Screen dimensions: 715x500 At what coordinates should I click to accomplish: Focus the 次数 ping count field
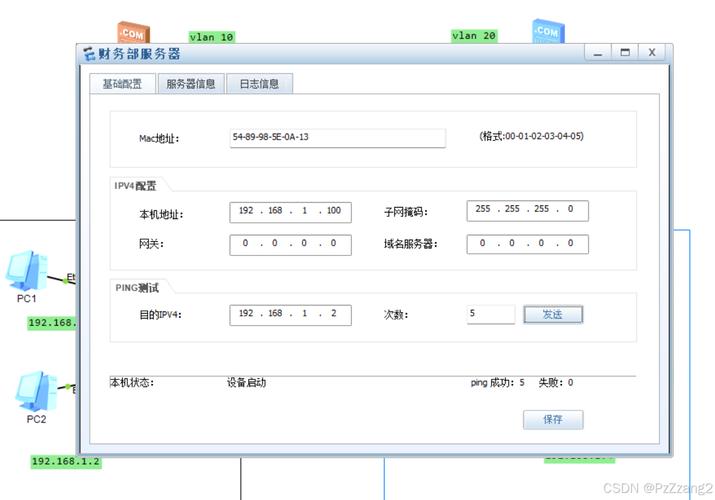coord(490,314)
